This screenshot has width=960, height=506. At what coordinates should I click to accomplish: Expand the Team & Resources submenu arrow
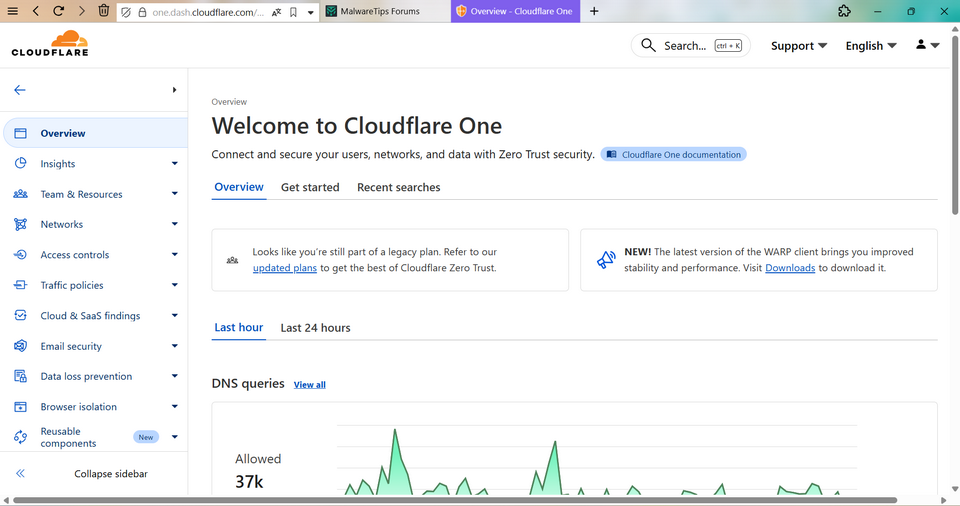tap(174, 194)
